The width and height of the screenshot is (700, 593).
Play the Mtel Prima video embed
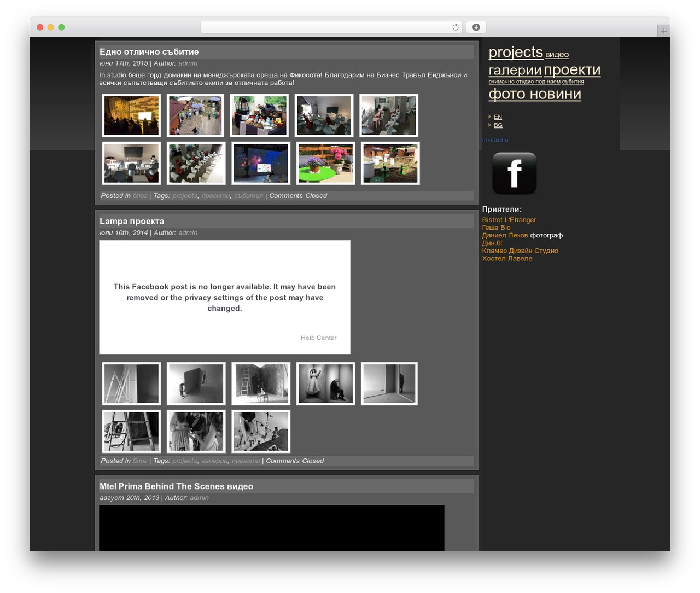click(x=272, y=528)
